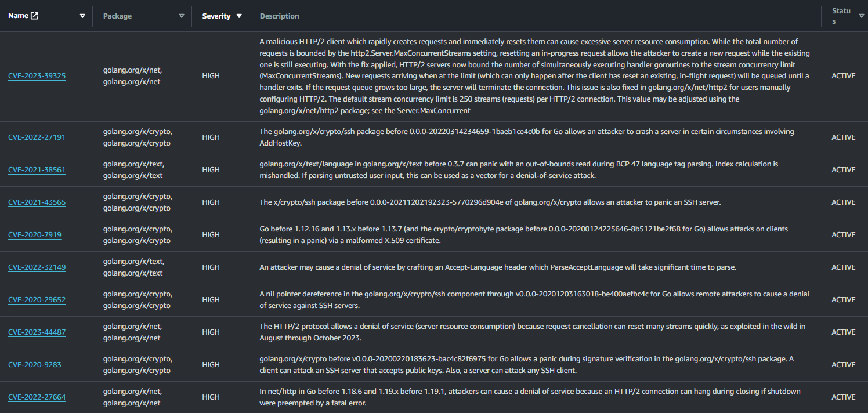The height and width of the screenshot is (413, 868).
Task: Click the Status column sort arrow
Action: (x=861, y=16)
